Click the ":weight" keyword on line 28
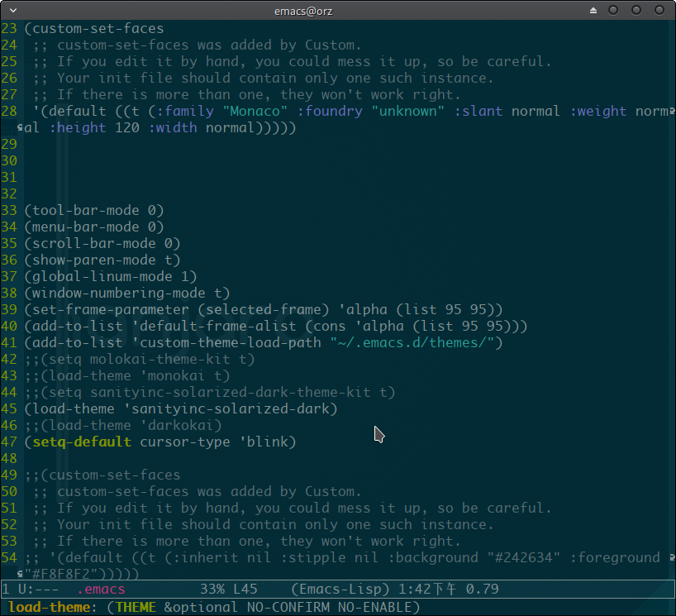Image resolution: width=676 pixels, height=616 pixels. click(x=598, y=112)
